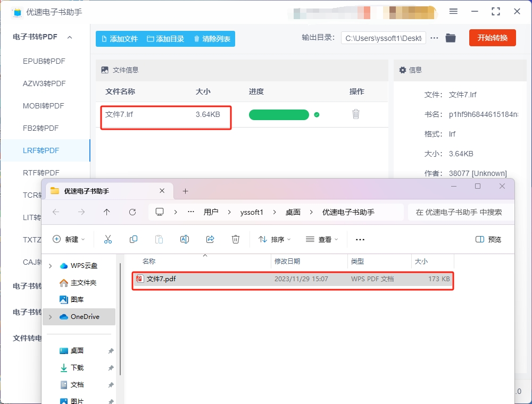Sort by 类型 column header

357,262
